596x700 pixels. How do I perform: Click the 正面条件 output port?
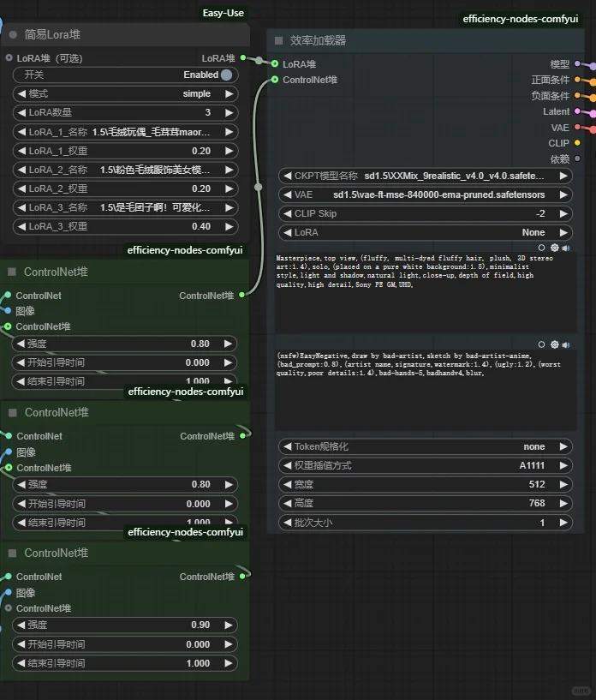(x=577, y=80)
